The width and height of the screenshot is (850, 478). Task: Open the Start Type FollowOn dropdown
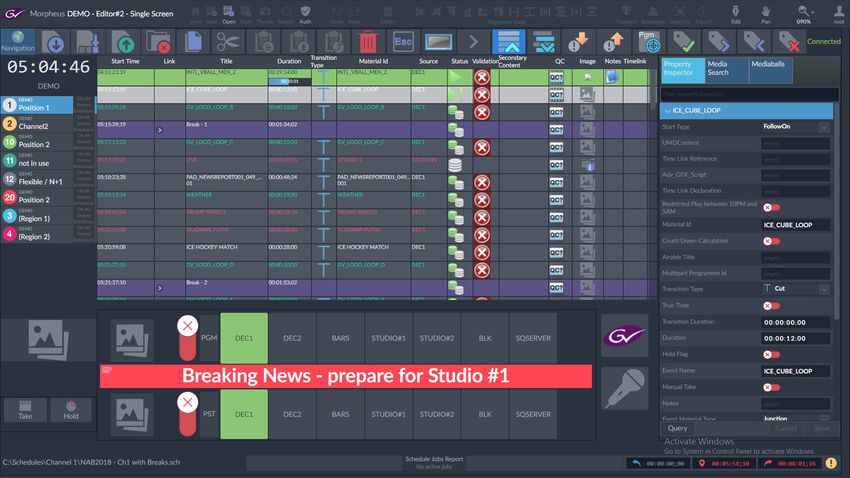click(x=823, y=127)
